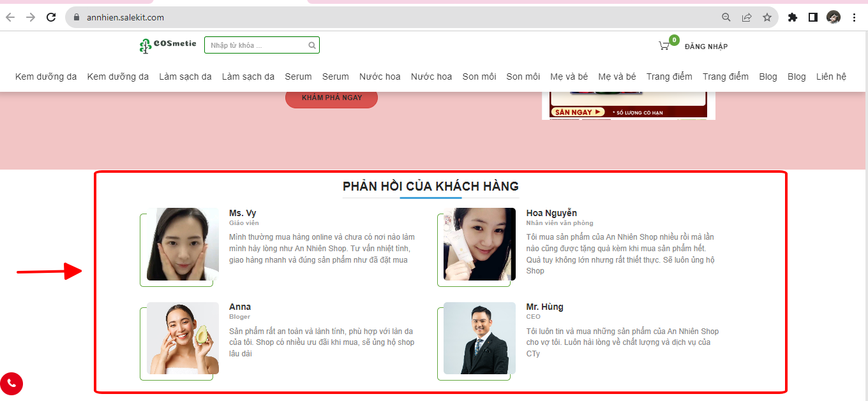The height and width of the screenshot is (401, 868).
Task: Click the SĂN NGAY banner button
Action: tap(578, 112)
